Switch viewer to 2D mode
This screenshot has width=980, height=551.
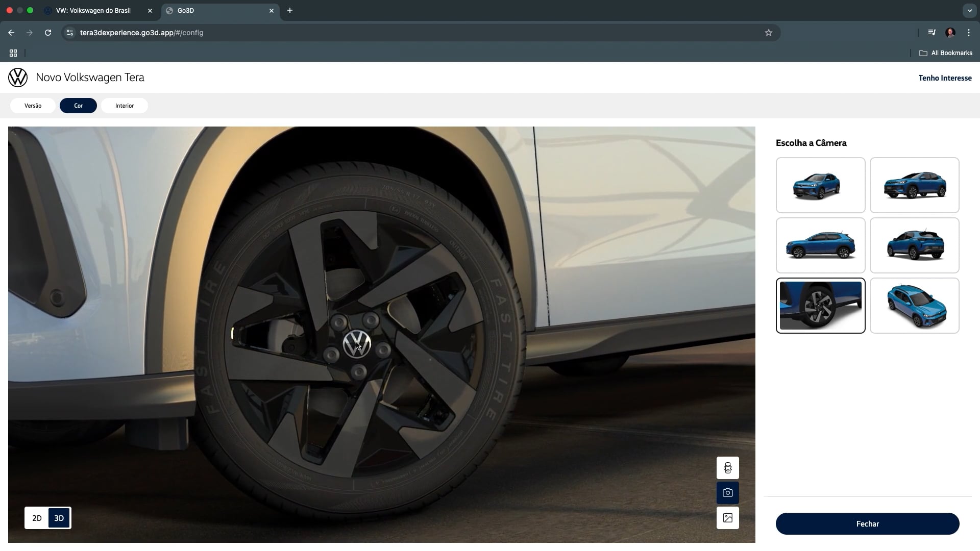[x=37, y=518]
